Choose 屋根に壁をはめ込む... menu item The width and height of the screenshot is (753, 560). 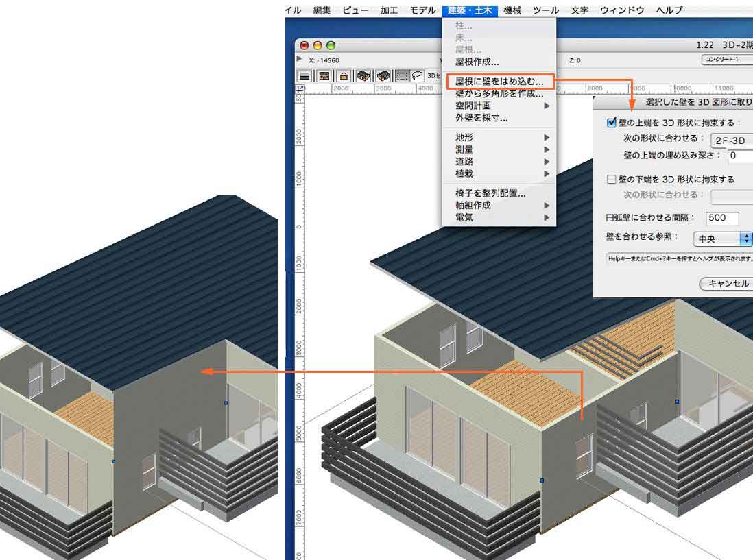499,82
